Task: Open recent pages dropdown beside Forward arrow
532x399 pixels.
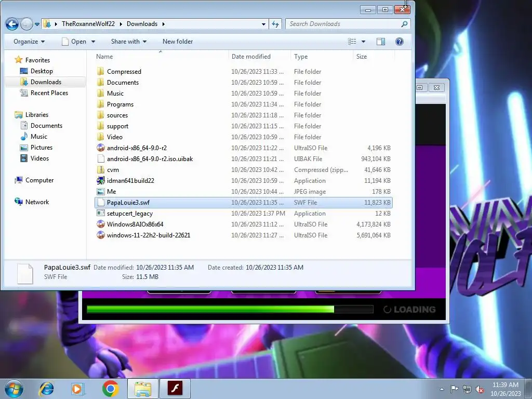Action: pos(37,24)
